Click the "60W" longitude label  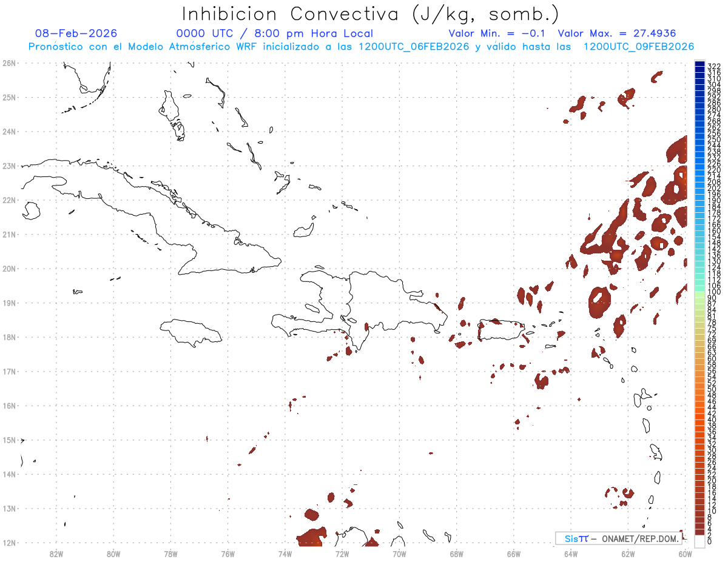coord(686,553)
